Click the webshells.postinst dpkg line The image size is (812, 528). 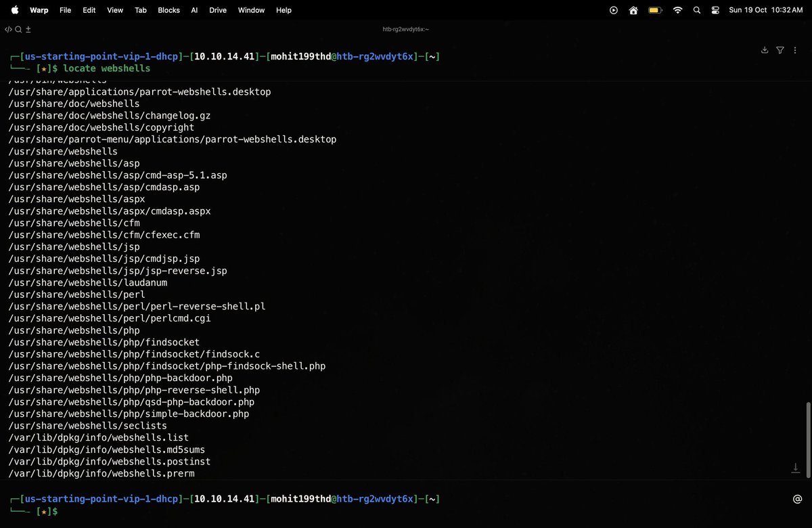pyautogui.click(x=110, y=462)
